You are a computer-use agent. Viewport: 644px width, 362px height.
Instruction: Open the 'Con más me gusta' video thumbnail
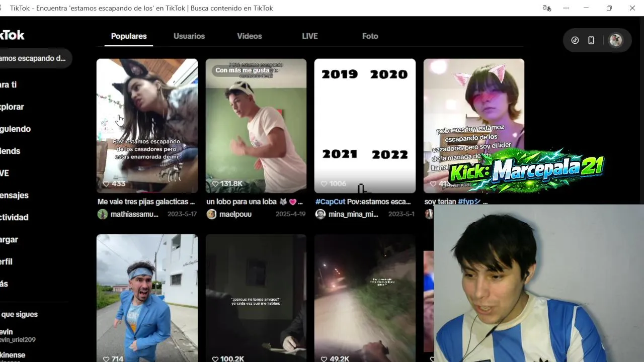coord(256,126)
